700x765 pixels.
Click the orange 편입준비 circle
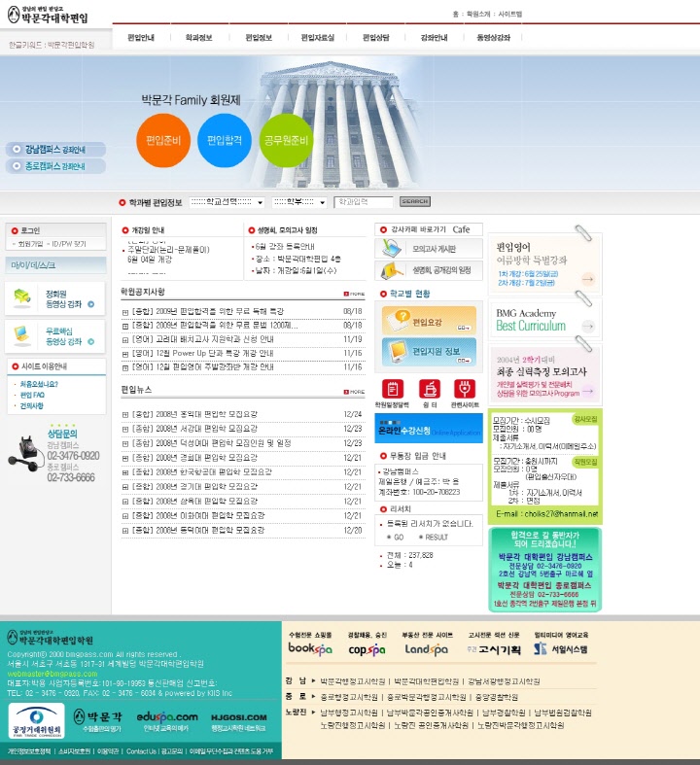[x=163, y=141]
